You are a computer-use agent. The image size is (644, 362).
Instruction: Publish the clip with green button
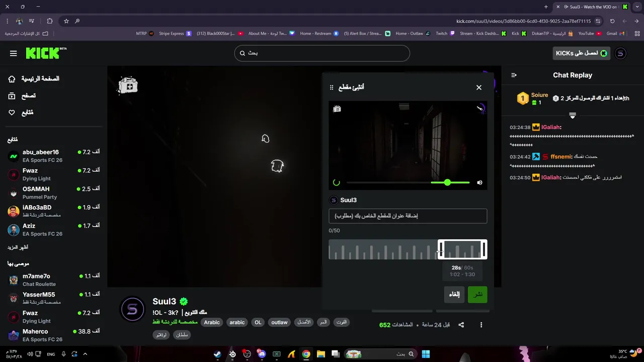point(477,295)
